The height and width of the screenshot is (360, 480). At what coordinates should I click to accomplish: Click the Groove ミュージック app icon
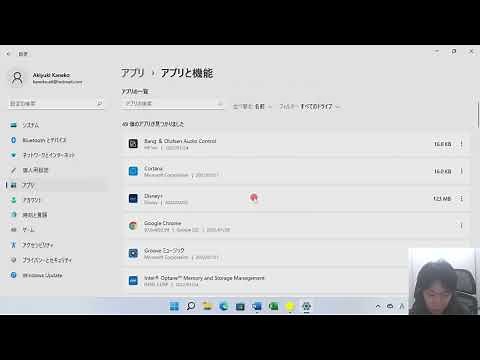click(x=133, y=253)
